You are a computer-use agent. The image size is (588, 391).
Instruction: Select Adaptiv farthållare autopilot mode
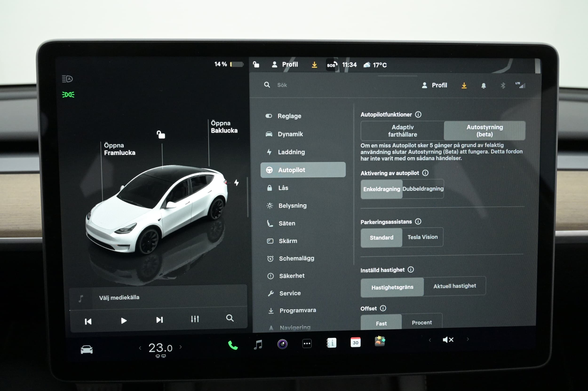pyautogui.click(x=402, y=131)
